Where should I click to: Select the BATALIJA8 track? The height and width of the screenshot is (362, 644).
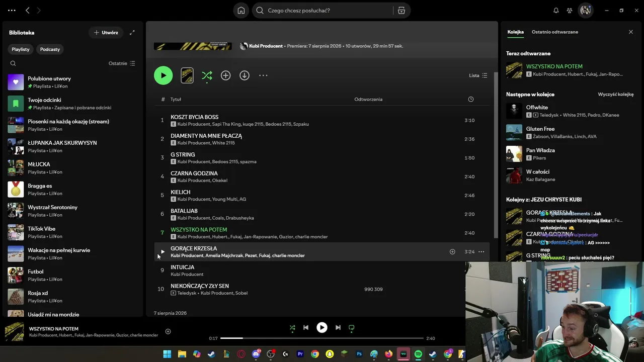[322, 214]
